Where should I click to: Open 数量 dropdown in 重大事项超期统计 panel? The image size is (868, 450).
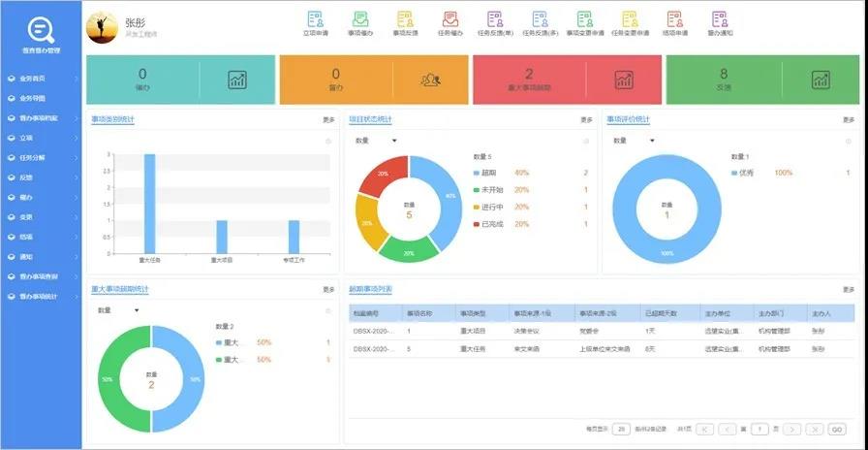click(x=119, y=310)
